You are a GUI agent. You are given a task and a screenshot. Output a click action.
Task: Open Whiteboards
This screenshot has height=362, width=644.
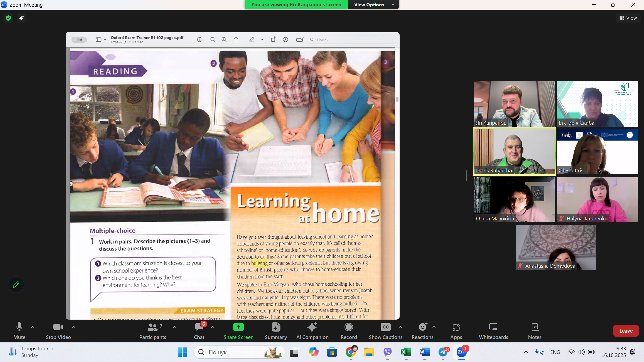pyautogui.click(x=493, y=330)
